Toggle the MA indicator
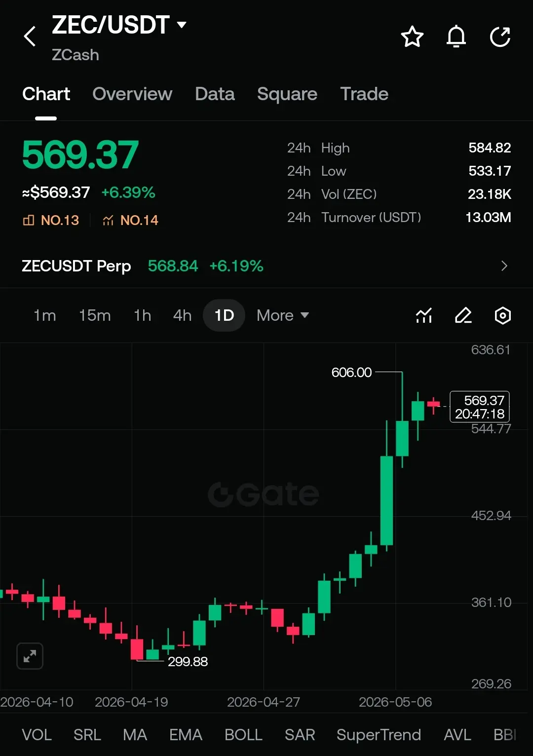Viewport: 533px width, 756px height. (x=135, y=735)
